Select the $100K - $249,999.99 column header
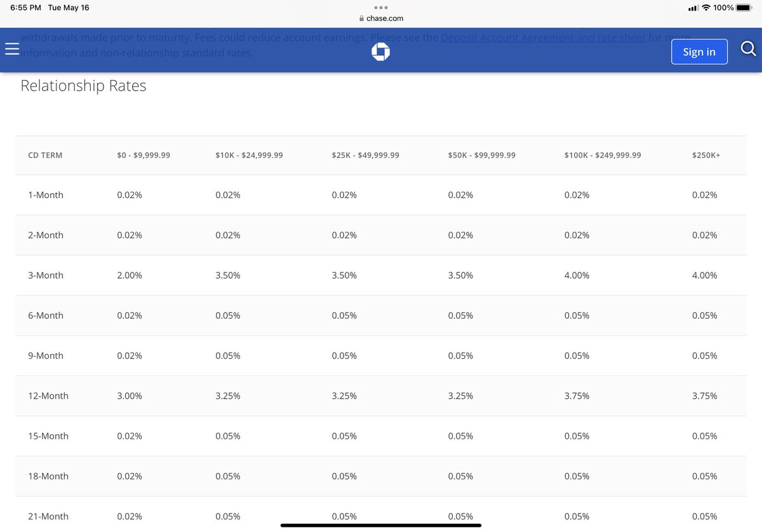The image size is (762, 532). coord(602,155)
